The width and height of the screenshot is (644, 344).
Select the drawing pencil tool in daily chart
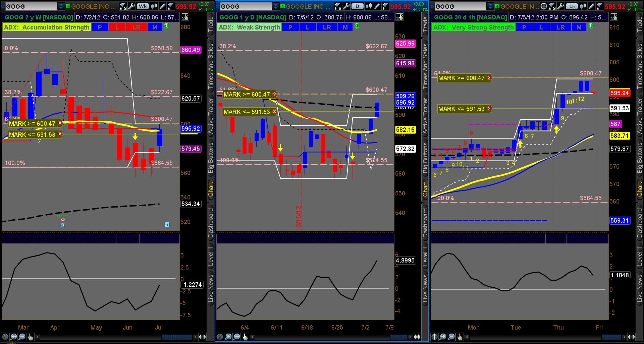pyautogui.click(x=377, y=6)
